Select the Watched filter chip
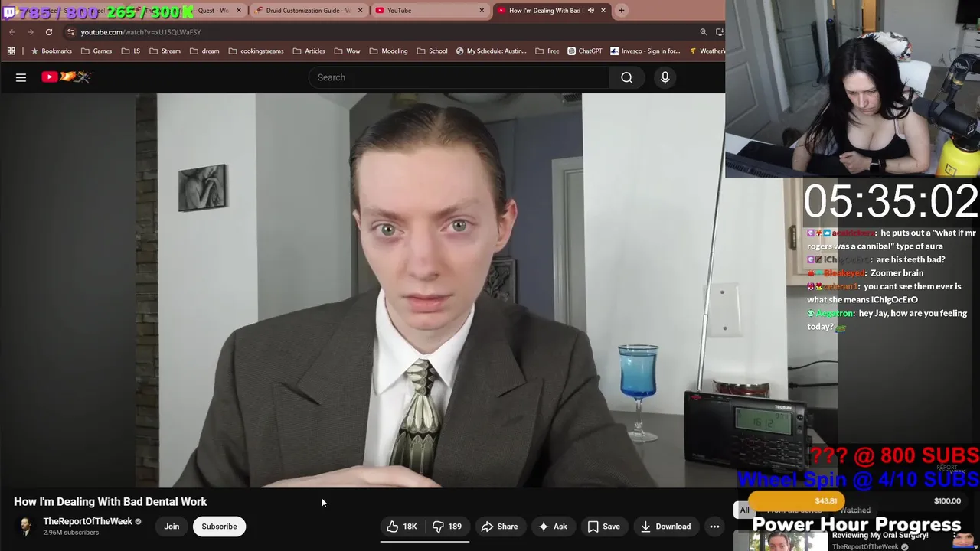Viewport: 980px width, 551px height. [x=855, y=510]
